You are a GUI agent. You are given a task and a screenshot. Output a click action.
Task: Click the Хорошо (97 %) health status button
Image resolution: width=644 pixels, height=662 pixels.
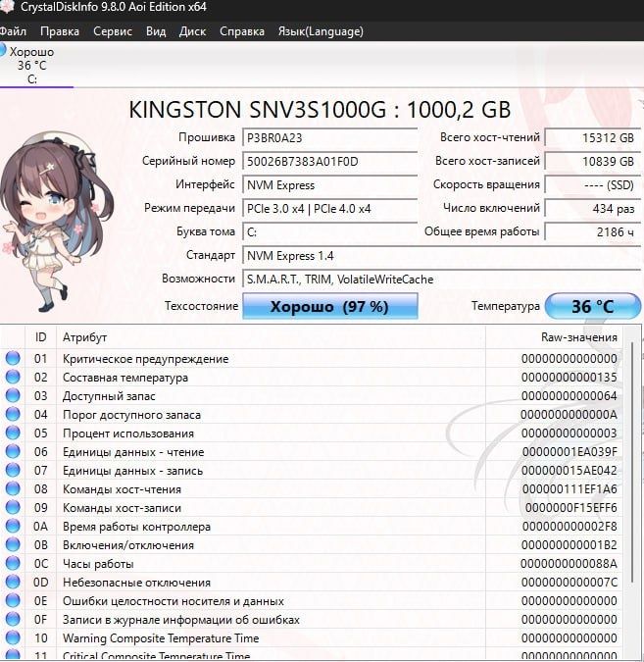[330, 306]
